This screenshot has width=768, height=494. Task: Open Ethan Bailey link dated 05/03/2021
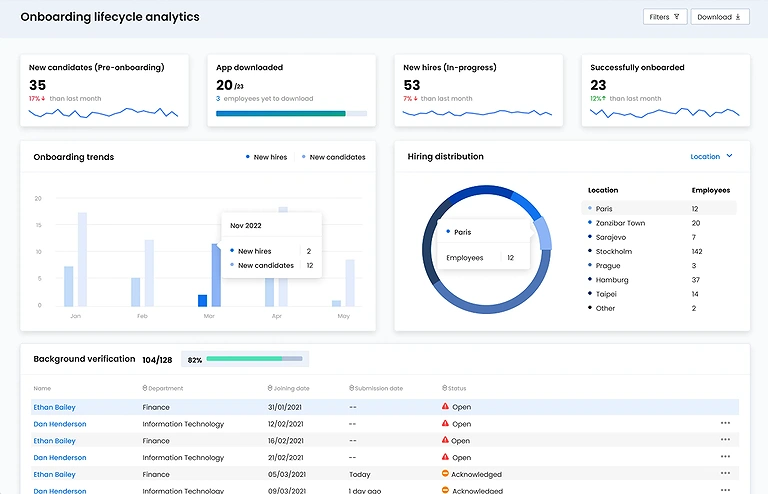[54, 474]
